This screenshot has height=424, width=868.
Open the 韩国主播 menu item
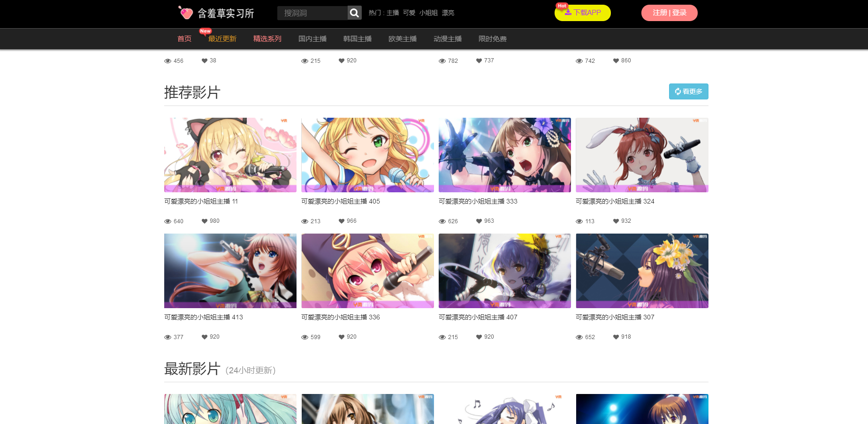tap(357, 39)
